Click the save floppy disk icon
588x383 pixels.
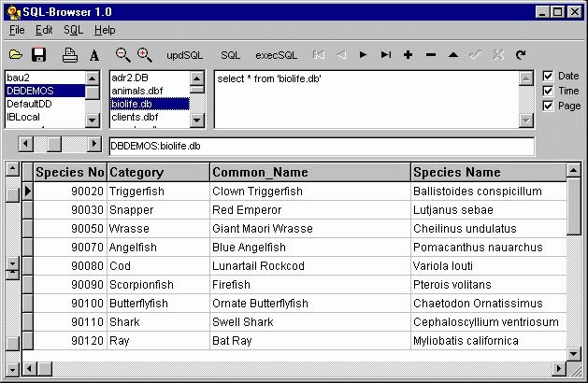(x=39, y=55)
